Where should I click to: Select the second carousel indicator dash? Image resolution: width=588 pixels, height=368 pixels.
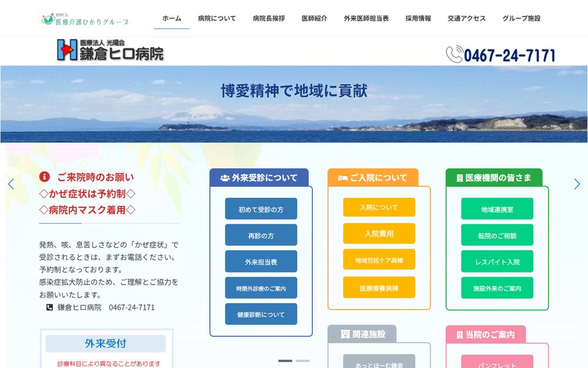pos(303,361)
